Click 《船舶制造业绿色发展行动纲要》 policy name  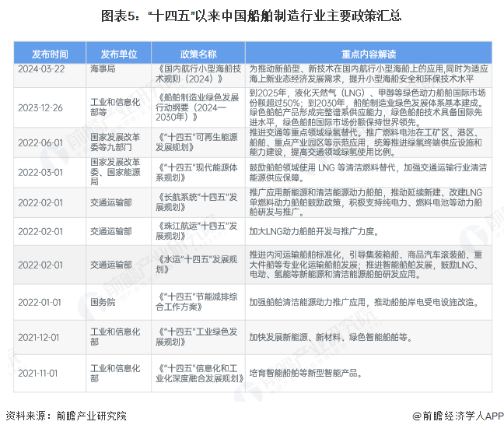point(198,107)
